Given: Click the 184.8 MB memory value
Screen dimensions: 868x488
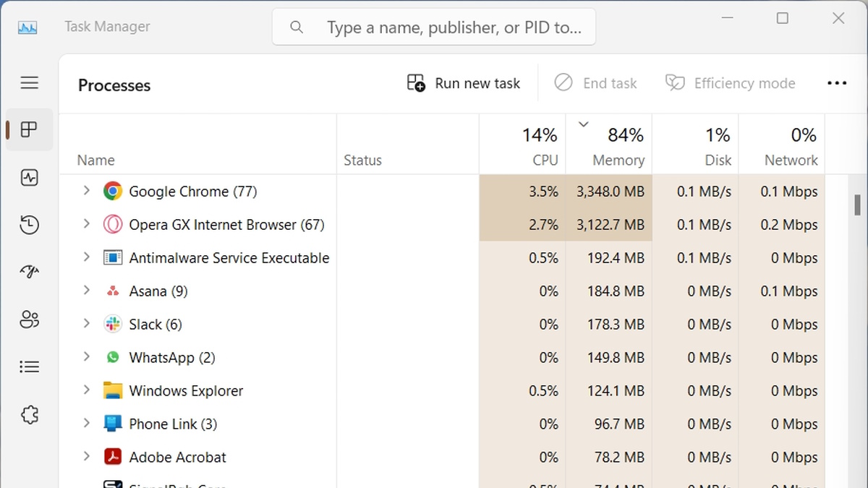Looking at the screenshot, I should (x=616, y=291).
